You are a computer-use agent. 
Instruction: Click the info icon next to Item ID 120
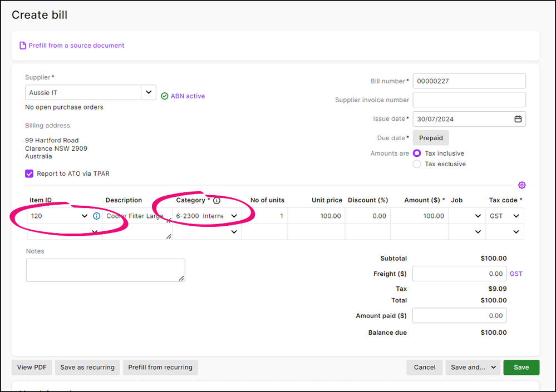coord(96,216)
